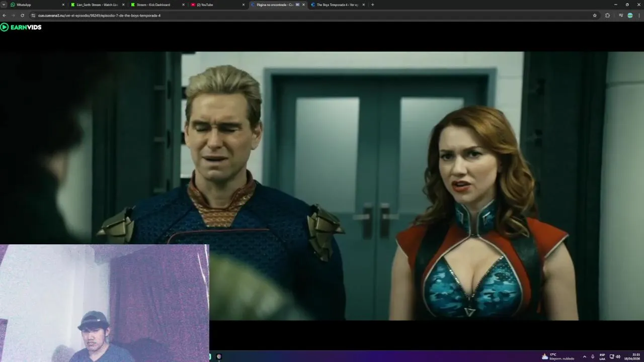Screen dimensions: 644x362
Task: Expand the tab search dropdown
Action: (x=4, y=5)
